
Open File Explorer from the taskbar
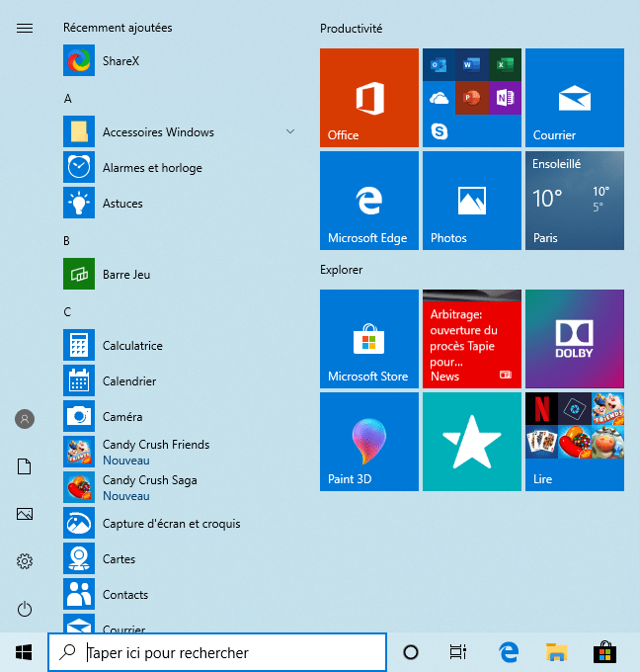coord(556,652)
